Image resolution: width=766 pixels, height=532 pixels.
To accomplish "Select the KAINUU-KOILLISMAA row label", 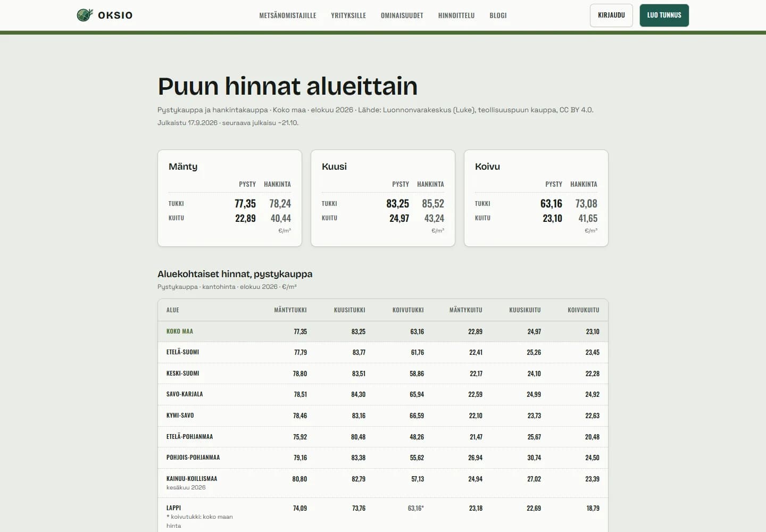I will point(191,479).
